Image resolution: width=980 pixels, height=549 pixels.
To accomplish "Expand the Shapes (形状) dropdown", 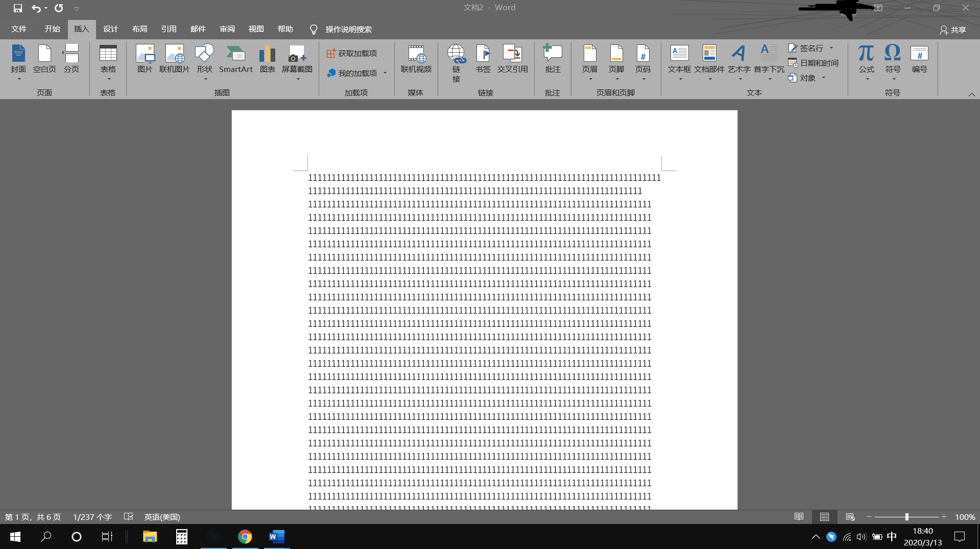I will click(x=205, y=79).
